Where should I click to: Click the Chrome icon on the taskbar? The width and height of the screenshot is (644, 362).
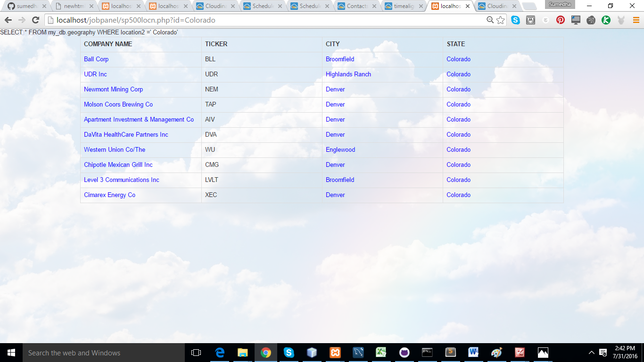tap(266, 353)
